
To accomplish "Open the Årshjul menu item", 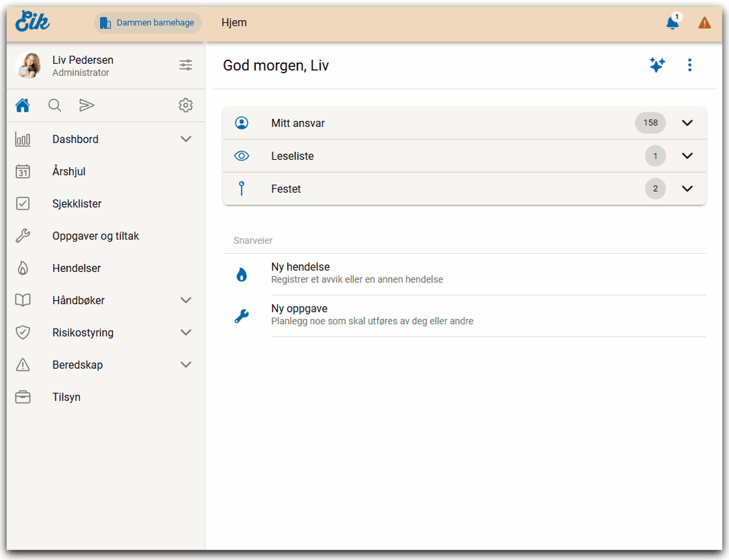I will [69, 171].
